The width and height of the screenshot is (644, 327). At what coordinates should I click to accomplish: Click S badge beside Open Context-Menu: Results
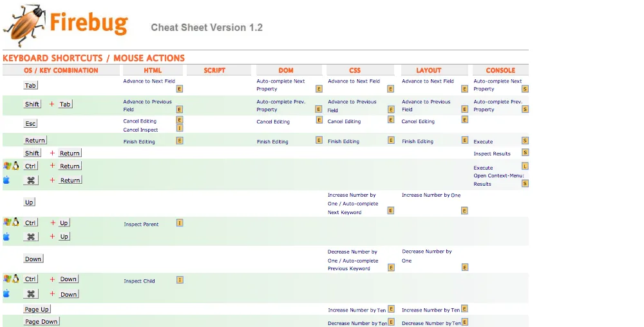click(x=525, y=183)
